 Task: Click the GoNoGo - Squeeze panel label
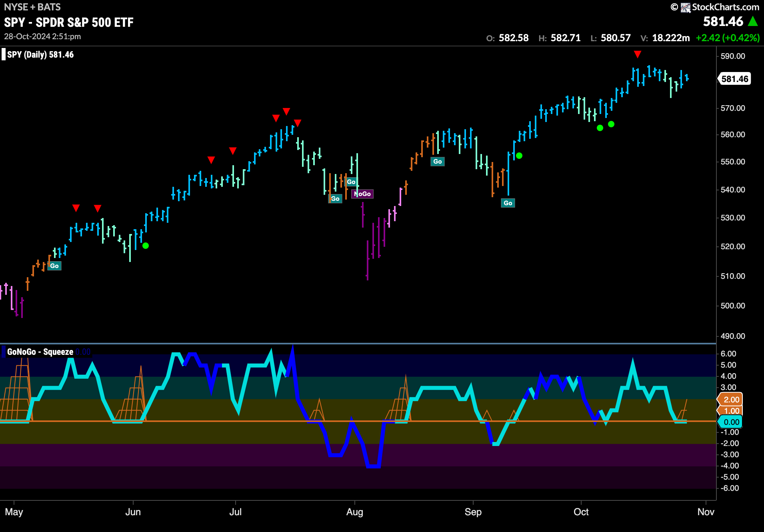[40, 352]
